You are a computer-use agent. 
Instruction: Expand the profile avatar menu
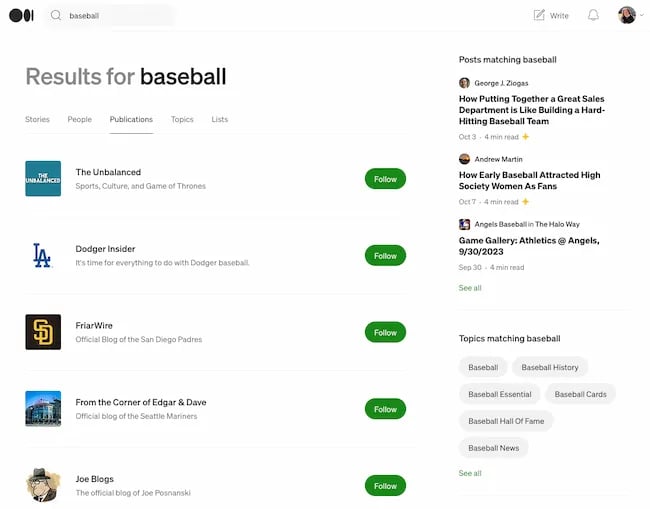tap(630, 15)
